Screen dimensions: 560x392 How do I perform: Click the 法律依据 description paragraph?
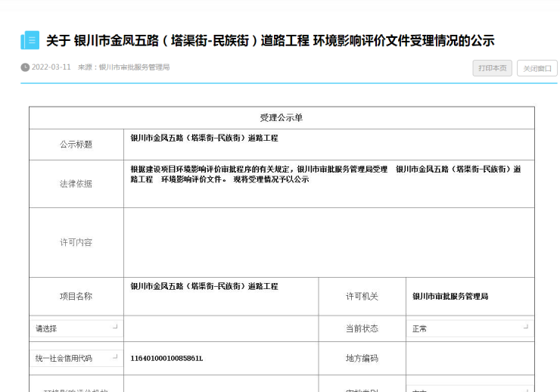tap(325, 174)
